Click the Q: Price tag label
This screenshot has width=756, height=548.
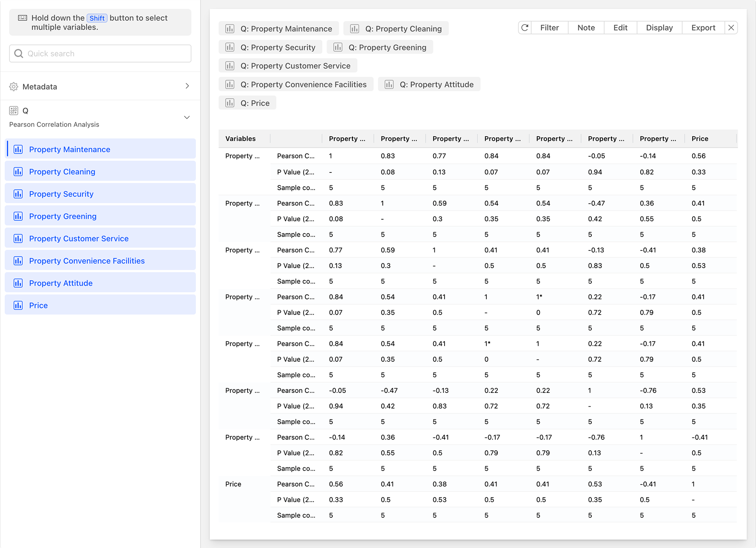pos(255,103)
